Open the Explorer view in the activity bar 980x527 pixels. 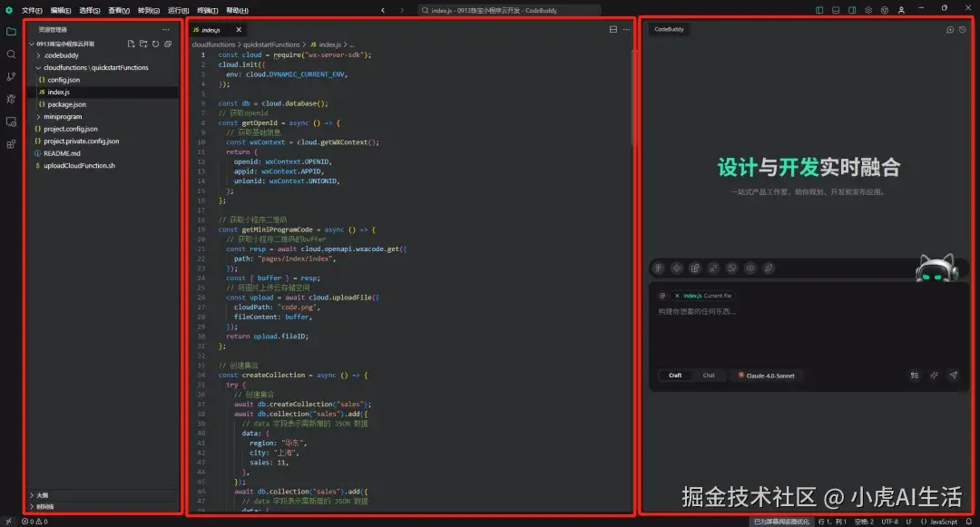tap(11, 32)
